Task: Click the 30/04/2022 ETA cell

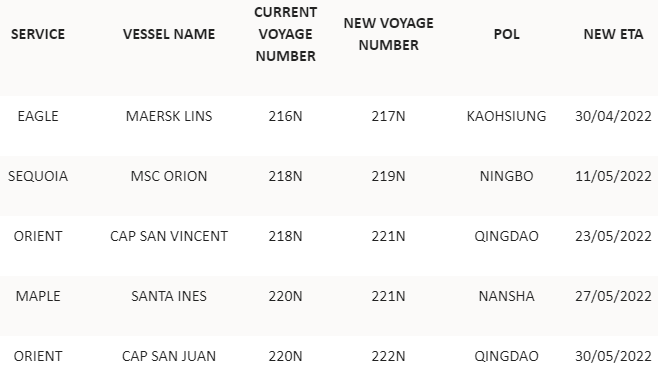Action: point(613,116)
